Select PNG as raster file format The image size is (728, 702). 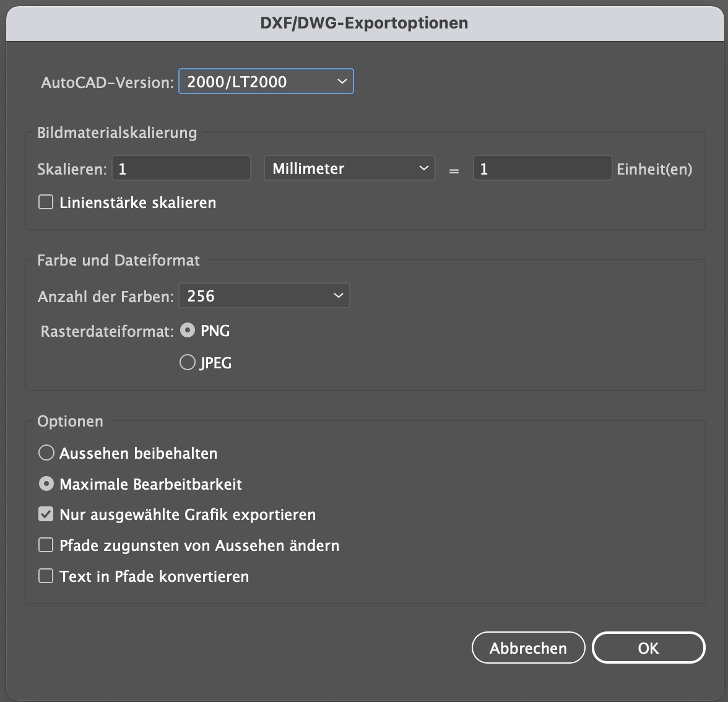coord(188,331)
